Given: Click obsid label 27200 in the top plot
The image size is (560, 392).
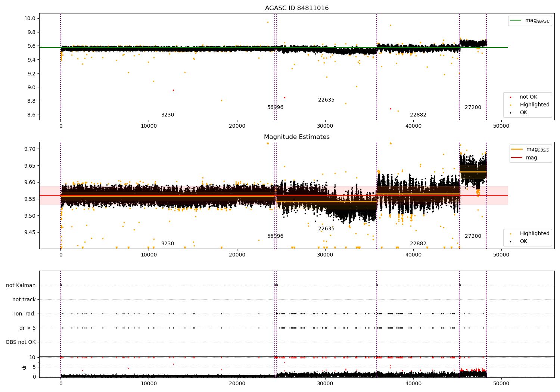Looking at the screenshot, I should pos(473,108).
